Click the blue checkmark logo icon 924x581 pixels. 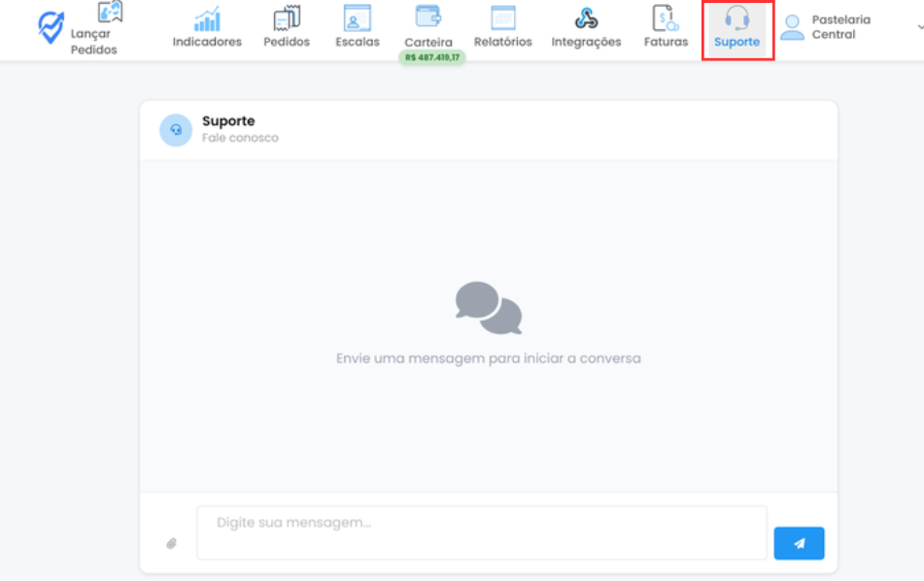(x=51, y=27)
